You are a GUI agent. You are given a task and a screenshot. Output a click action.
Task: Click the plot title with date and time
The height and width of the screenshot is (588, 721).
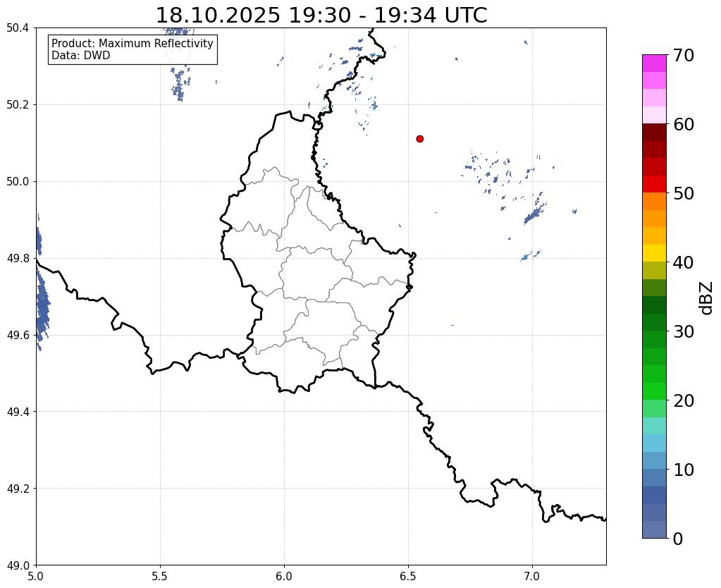click(x=321, y=15)
